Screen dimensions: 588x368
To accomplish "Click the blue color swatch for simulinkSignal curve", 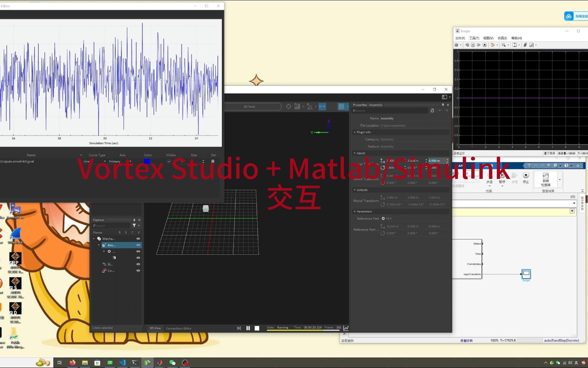I will tap(147, 162).
